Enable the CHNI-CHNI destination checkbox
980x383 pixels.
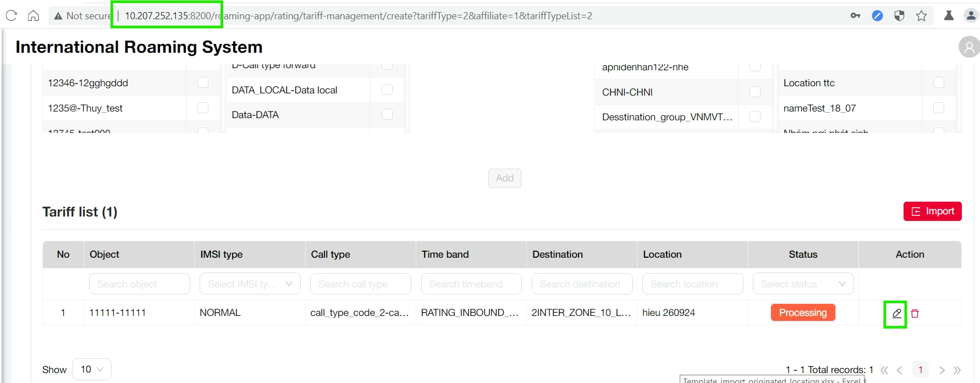point(755,92)
